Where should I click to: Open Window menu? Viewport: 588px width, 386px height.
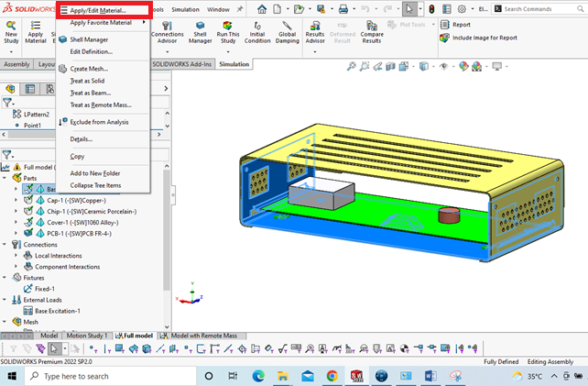click(x=218, y=9)
